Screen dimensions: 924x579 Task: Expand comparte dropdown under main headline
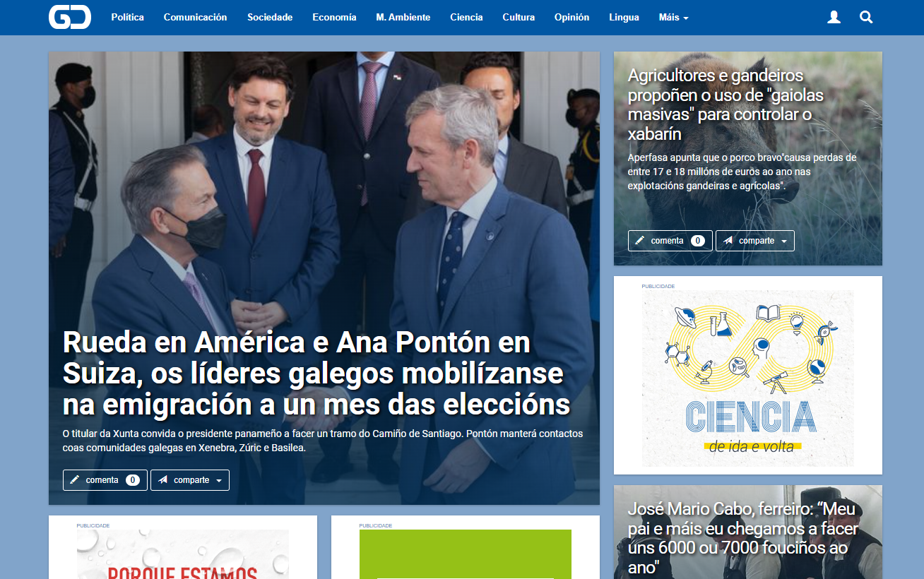point(190,480)
